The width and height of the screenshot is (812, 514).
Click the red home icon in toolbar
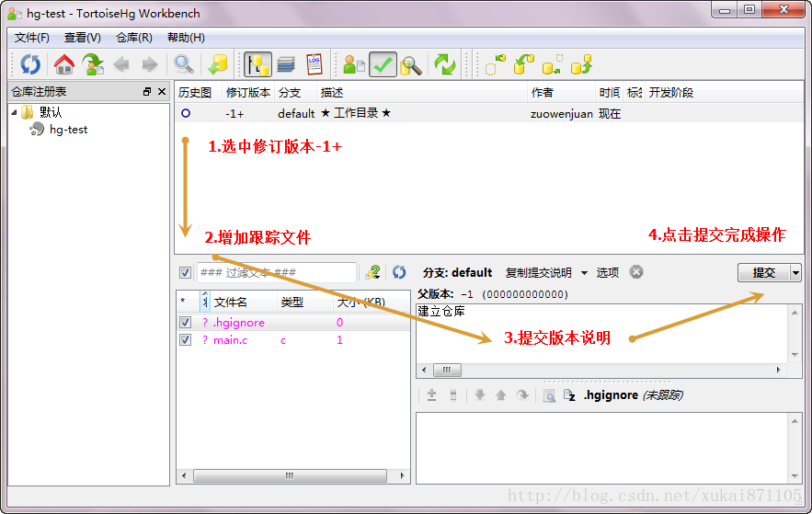pyautogui.click(x=64, y=64)
